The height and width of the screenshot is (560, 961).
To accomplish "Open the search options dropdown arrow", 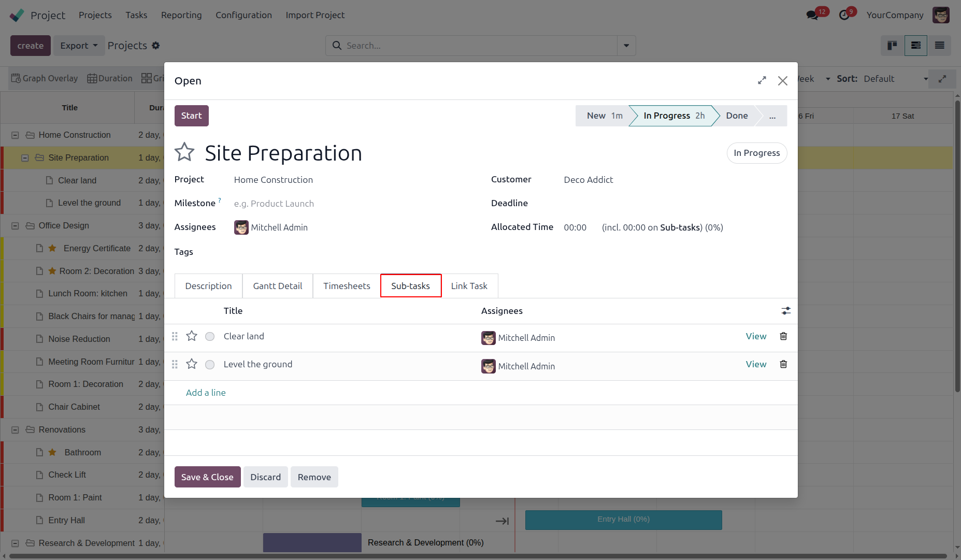I will [626, 46].
